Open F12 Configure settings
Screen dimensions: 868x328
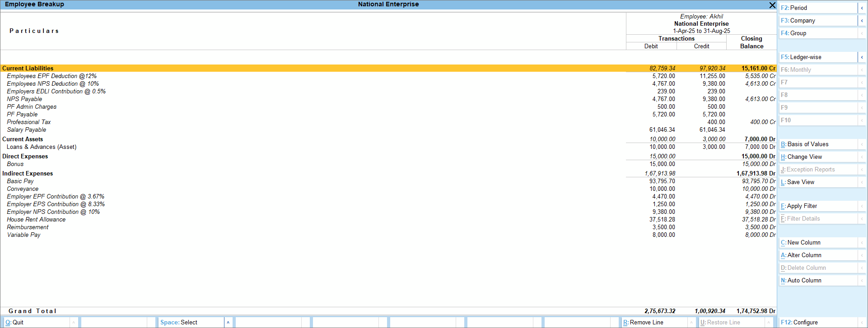coord(817,323)
